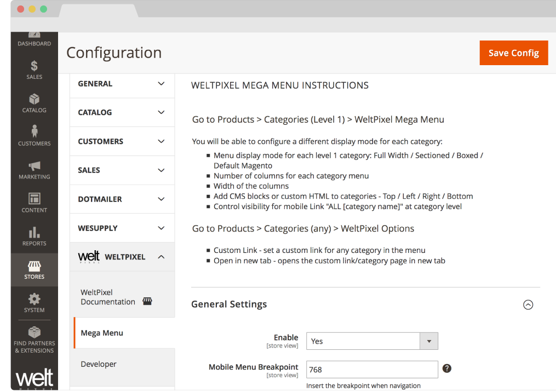Click the Mobile Menu Breakpoint help icon
This screenshot has height=392, width=556.
tap(446, 368)
